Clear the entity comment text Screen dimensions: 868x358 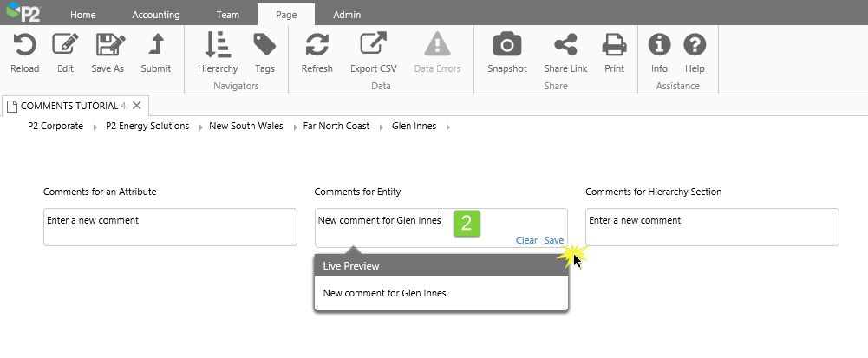pyautogui.click(x=526, y=240)
